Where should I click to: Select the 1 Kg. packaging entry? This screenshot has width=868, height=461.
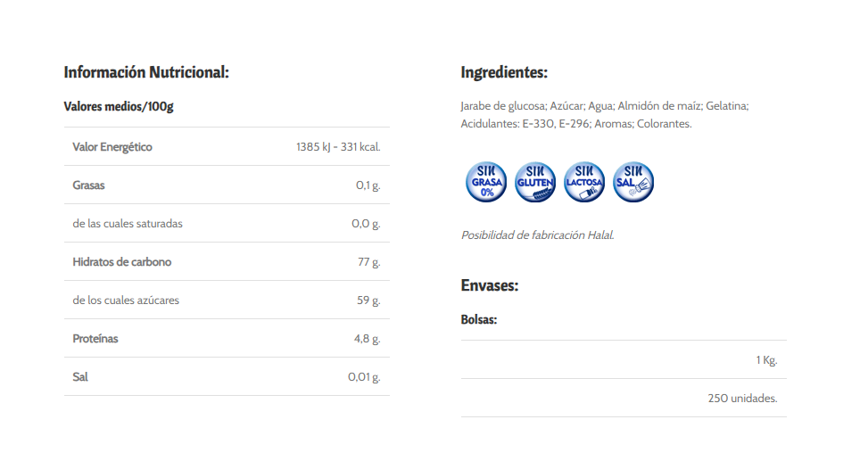tap(766, 360)
